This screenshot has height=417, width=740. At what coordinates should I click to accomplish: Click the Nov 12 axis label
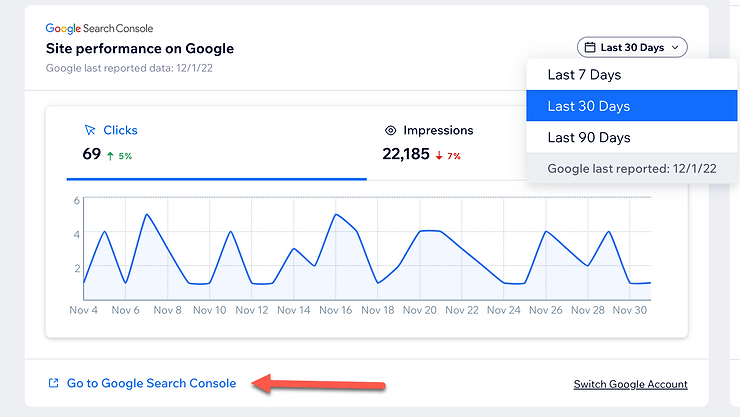click(252, 310)
